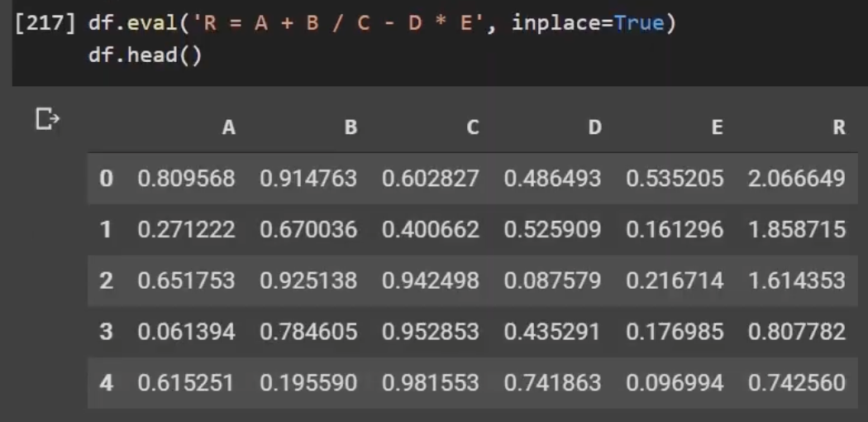Viewport: 868px width, 422px height.
Task: Click cell value 0.096994
Action: point(675,382)
